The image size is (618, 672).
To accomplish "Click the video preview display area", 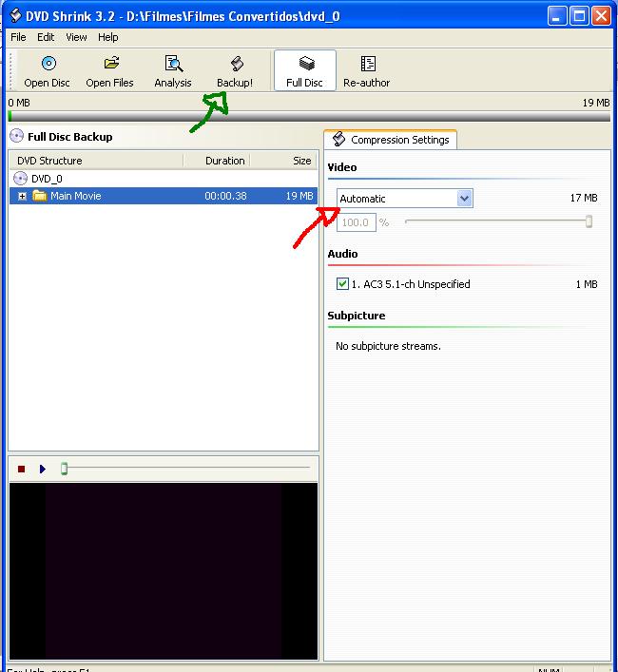I will click(x=164, y=571).
